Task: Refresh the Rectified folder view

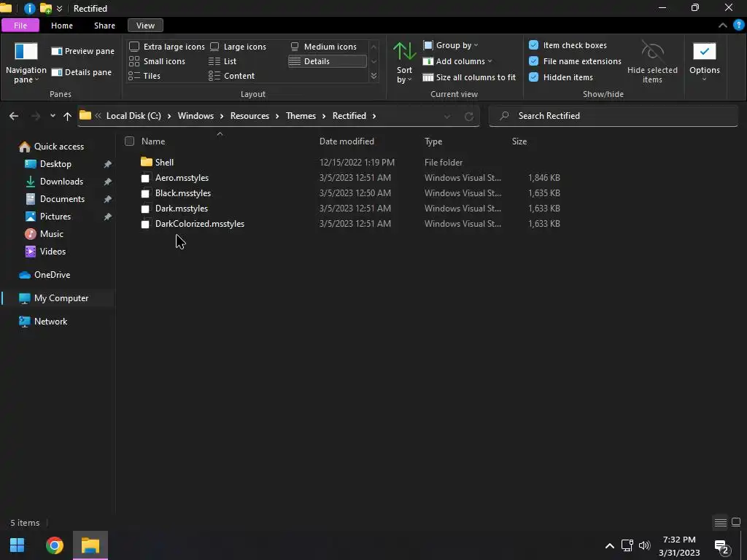Action: (469, 116)
